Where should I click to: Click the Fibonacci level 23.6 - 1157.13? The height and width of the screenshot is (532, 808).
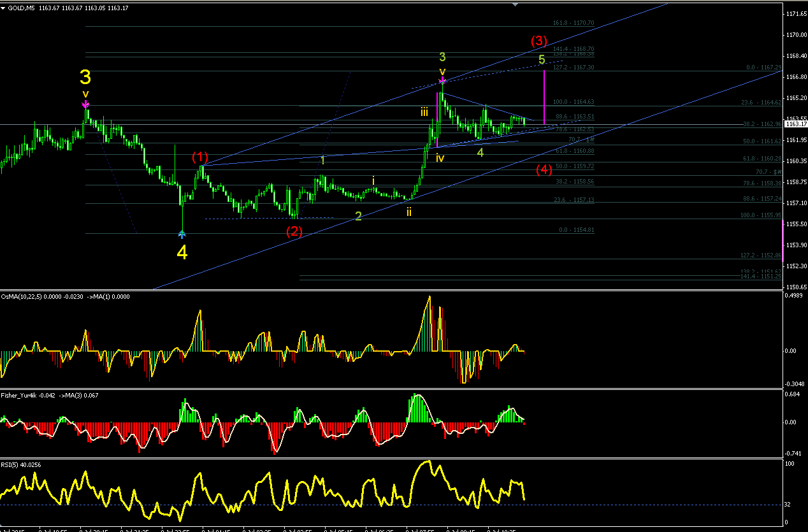tap(575, 199)
